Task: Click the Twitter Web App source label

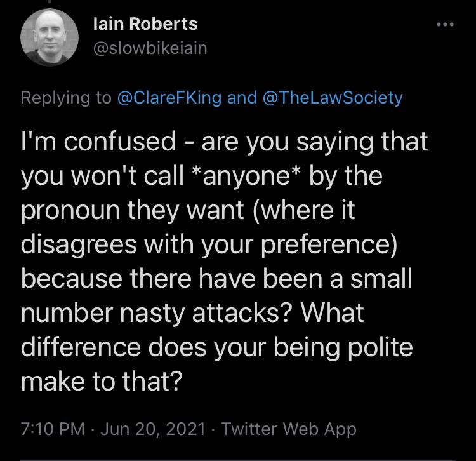Action: point(289,429)
